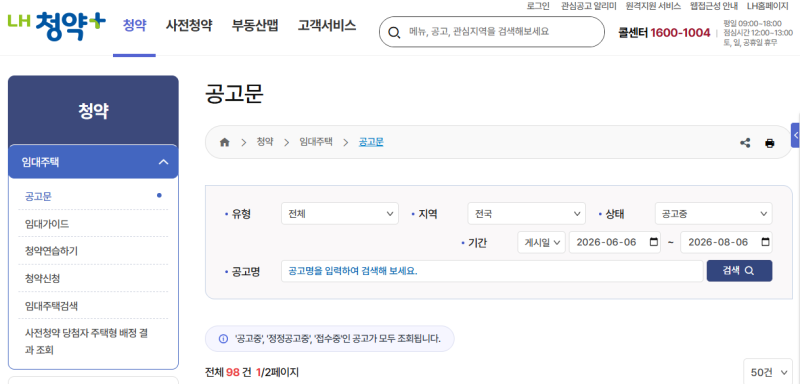Click the home icon in breadcrumb
The width and height of the screenshot is (800, 384).
click(x=224, y=142)
